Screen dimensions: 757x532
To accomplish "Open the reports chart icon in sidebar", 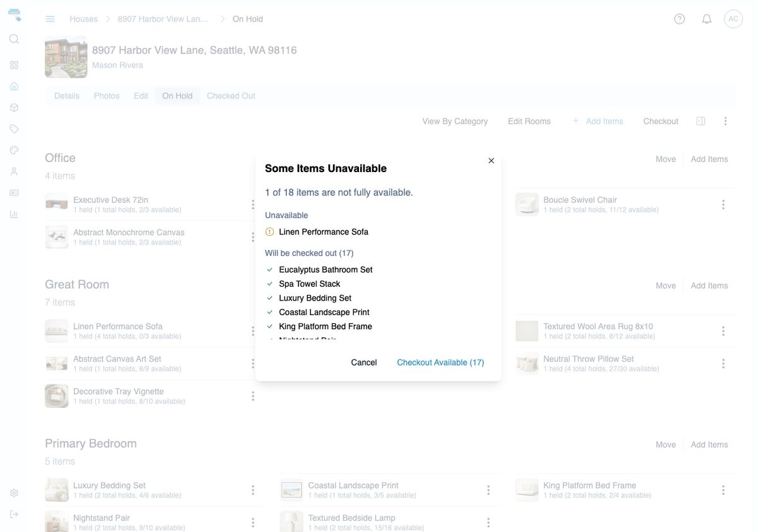I will click(14, 214).
